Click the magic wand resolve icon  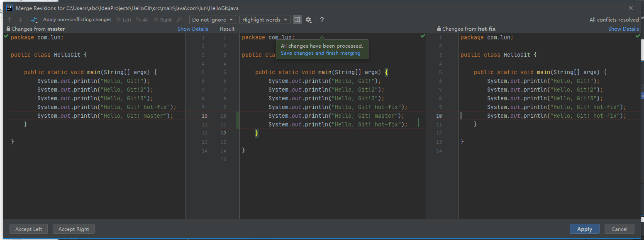pyautogui.click(x=179, y=19)
